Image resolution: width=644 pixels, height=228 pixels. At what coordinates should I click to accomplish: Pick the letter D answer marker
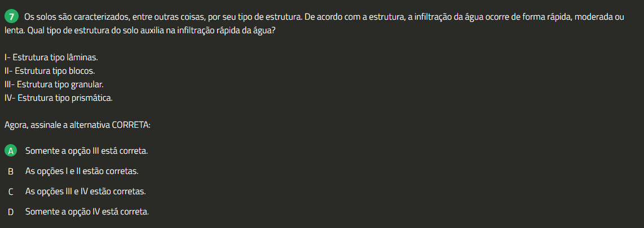[11, 212]
